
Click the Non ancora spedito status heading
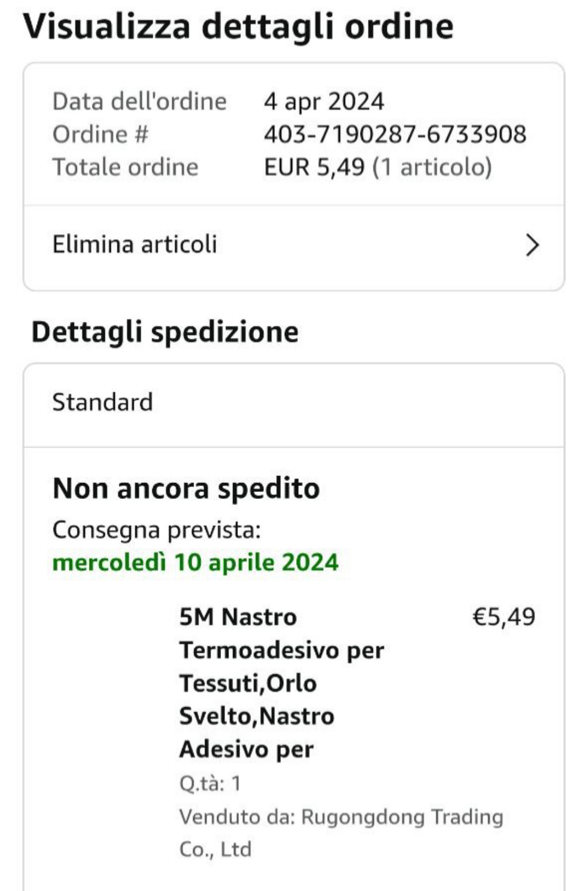coord(186,489)
